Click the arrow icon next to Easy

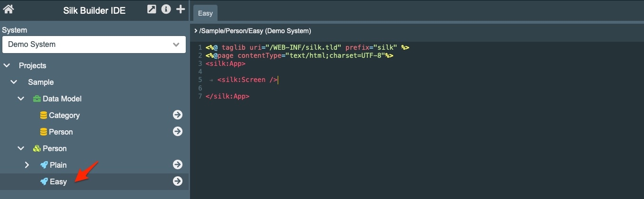(x=178, y=181)
